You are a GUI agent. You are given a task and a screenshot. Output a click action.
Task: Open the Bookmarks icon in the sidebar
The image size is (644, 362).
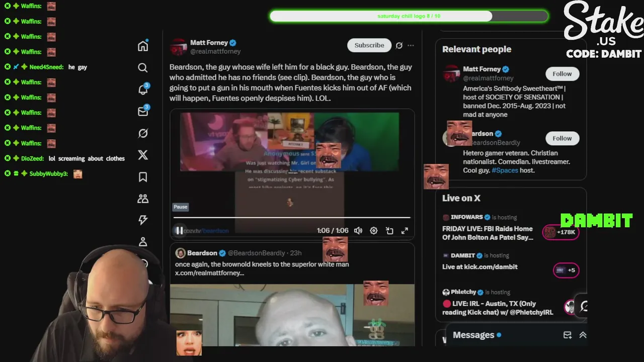(x=143, y=177)
